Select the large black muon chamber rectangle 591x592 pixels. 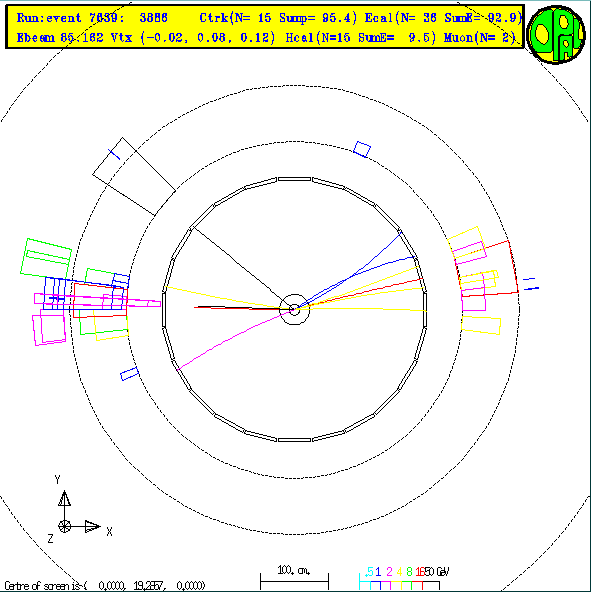point(134,176)
